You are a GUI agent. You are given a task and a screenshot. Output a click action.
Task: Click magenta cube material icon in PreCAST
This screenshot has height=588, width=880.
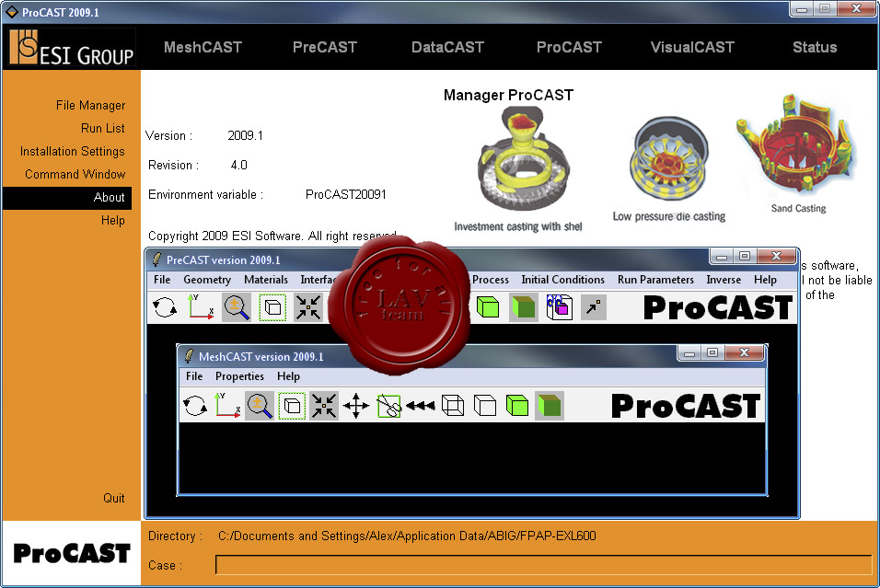pos(559,307)
